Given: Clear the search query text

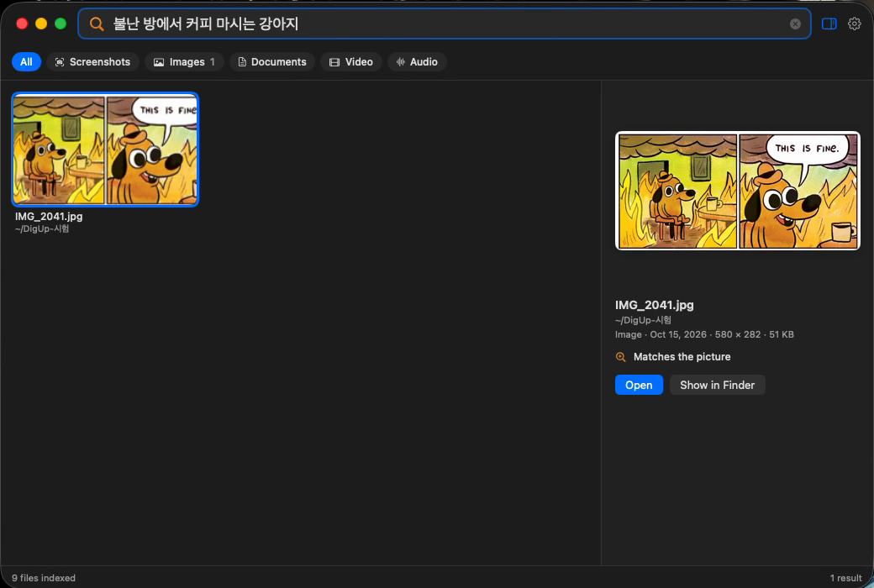Looking at the screenshot, I should click(795, 24).
